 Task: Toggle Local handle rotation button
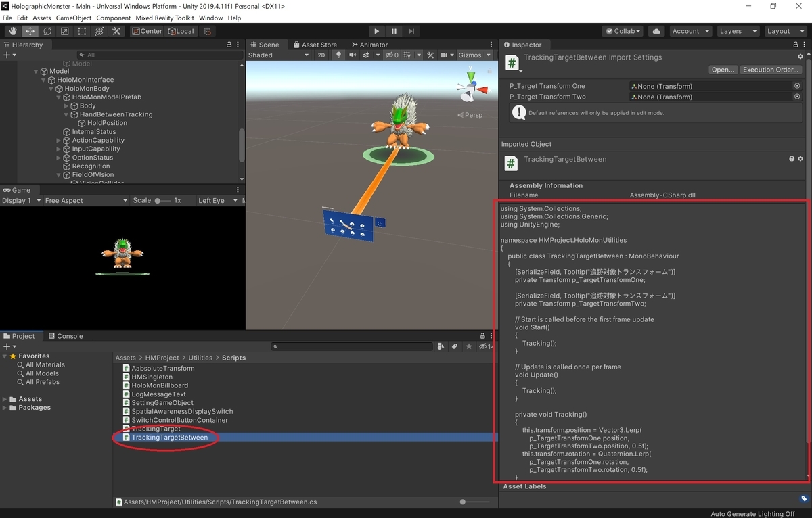coord(181,31)
